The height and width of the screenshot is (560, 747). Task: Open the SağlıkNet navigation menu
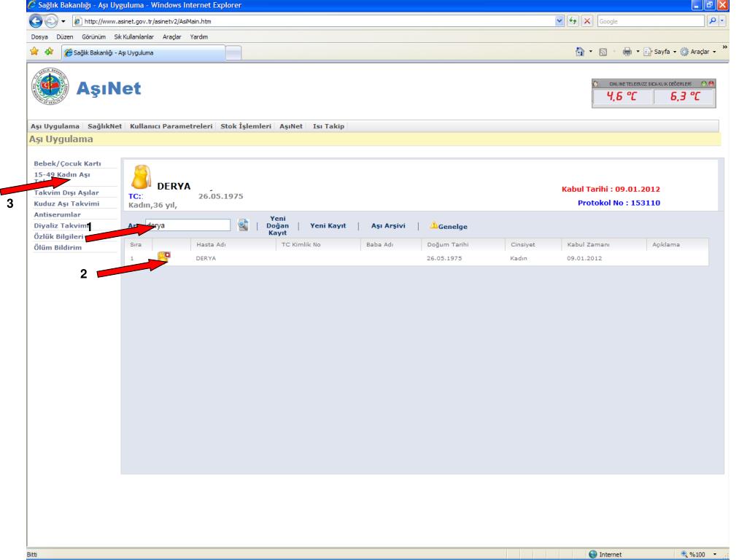[x=104, y=126]
